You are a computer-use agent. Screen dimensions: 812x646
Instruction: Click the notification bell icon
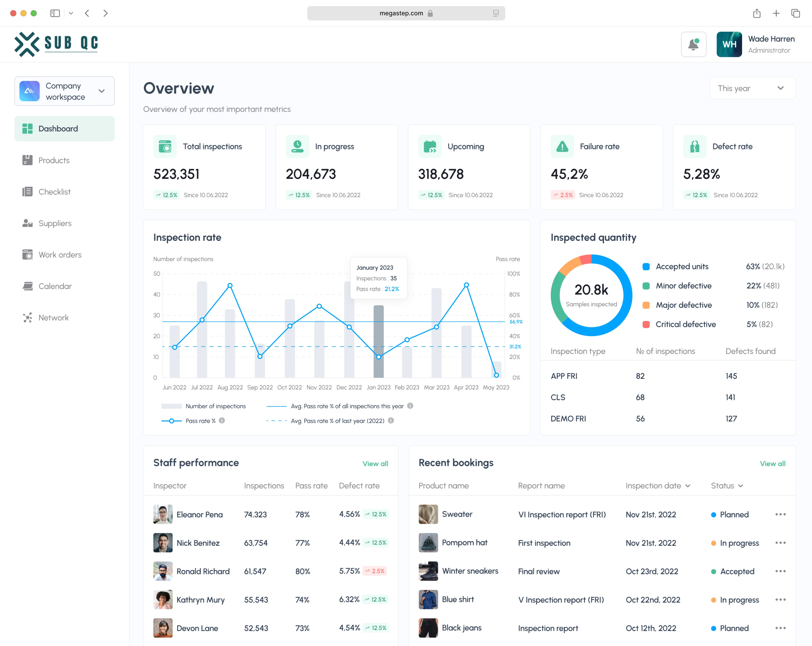click(693, 44)
